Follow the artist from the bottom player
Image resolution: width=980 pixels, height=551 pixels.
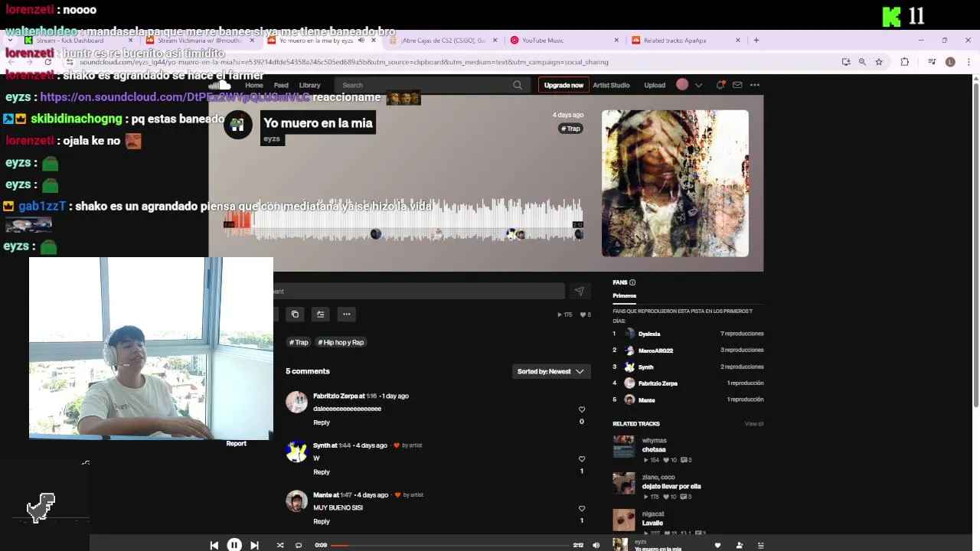pyautogui.click(x=739, y=545)
